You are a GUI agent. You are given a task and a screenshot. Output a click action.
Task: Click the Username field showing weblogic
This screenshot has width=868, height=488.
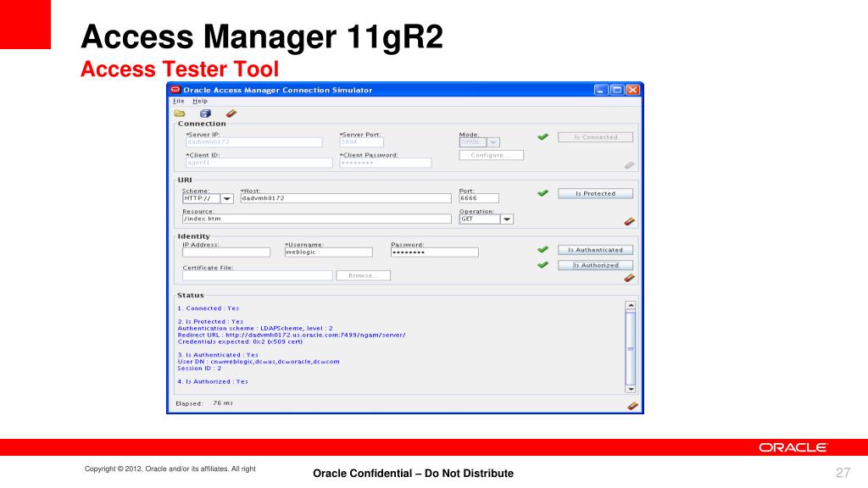click(328, 252)
